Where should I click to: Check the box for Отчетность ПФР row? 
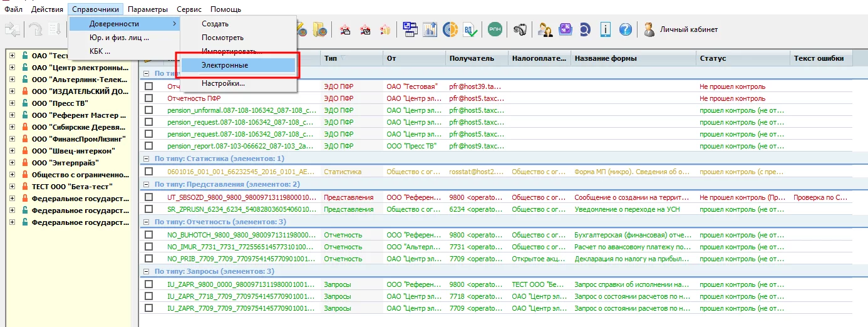[x=149, y=98]
